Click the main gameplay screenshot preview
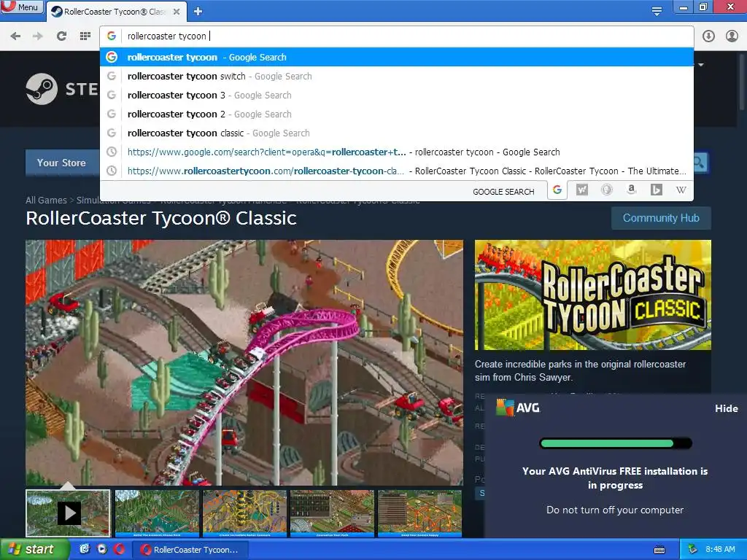 (x=244, y=362)
